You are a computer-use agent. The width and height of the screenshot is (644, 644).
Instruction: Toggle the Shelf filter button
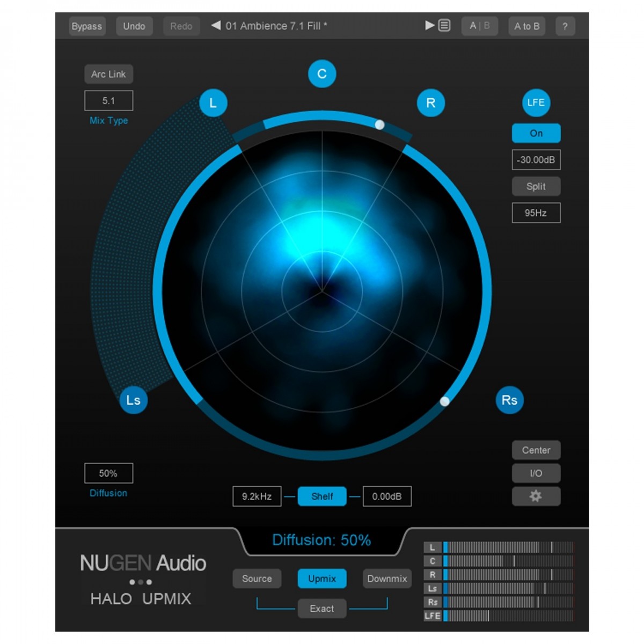pyautogui.click(x=322, y=496)
